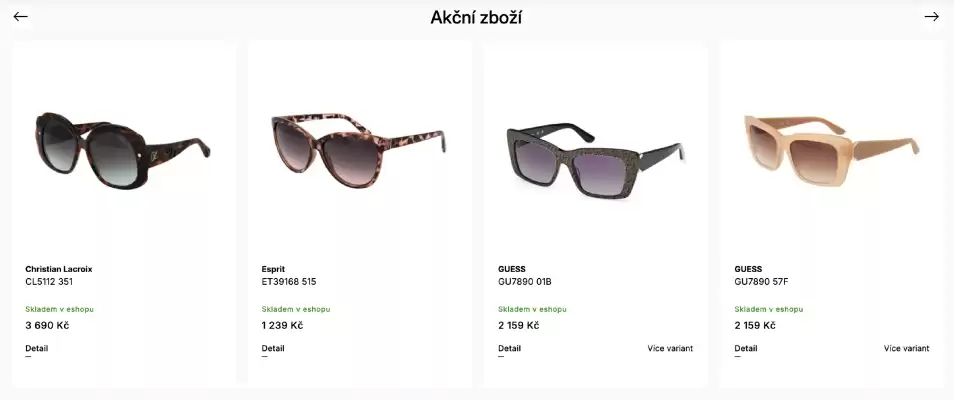Open the Esprit ET39168 sunglasses image

pyautogui.click(x=359, y=150)
